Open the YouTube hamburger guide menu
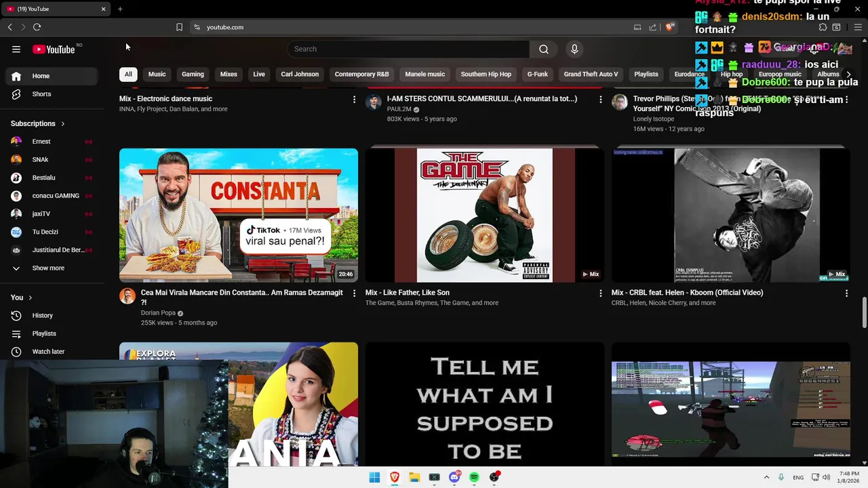 [x=16, y=49]
